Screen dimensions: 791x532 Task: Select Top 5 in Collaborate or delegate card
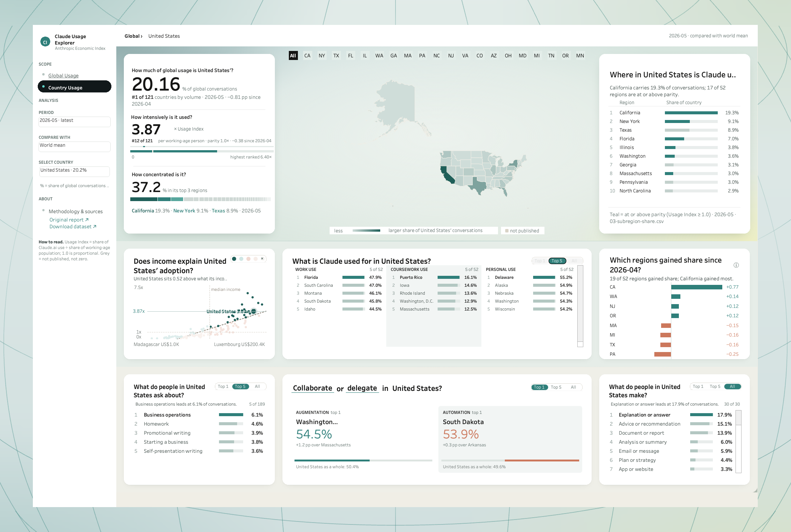[556, 387]
